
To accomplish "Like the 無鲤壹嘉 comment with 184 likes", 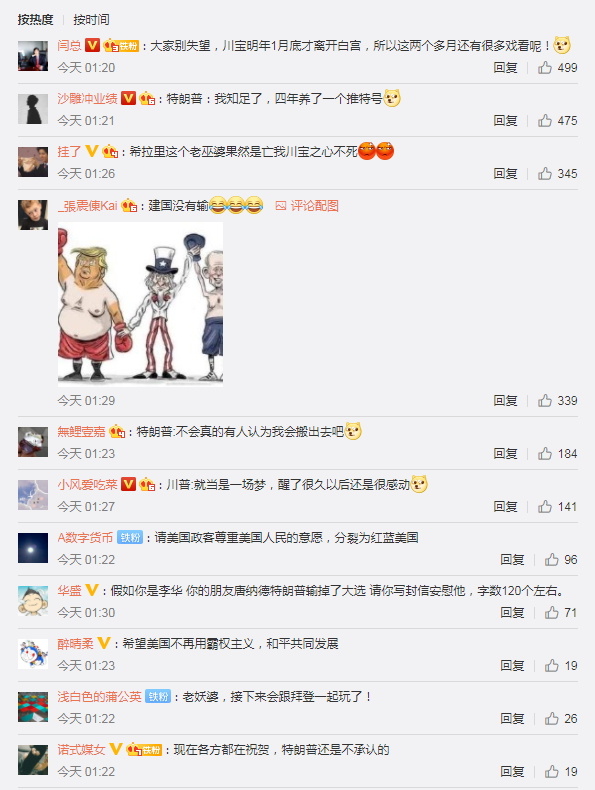I will [545, 453].
